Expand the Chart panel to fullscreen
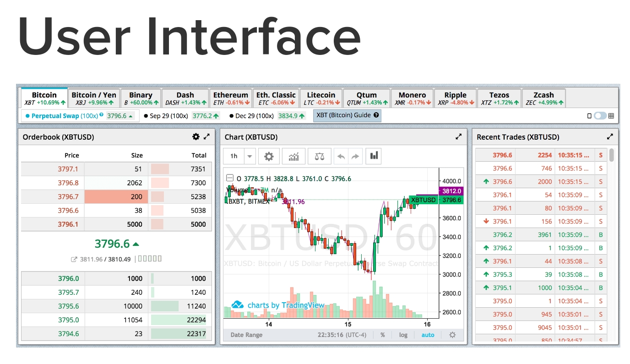The height and width of the screenshot is (364, 630). click(x=458, y=136)
